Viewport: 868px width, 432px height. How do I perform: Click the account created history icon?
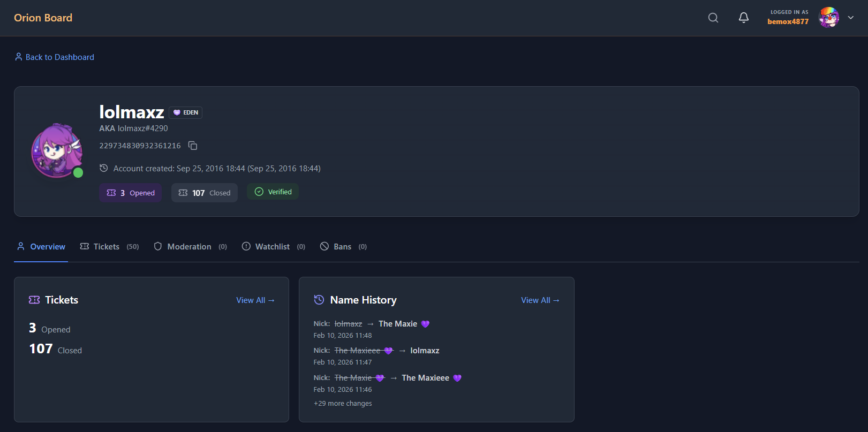pos(104,168)
